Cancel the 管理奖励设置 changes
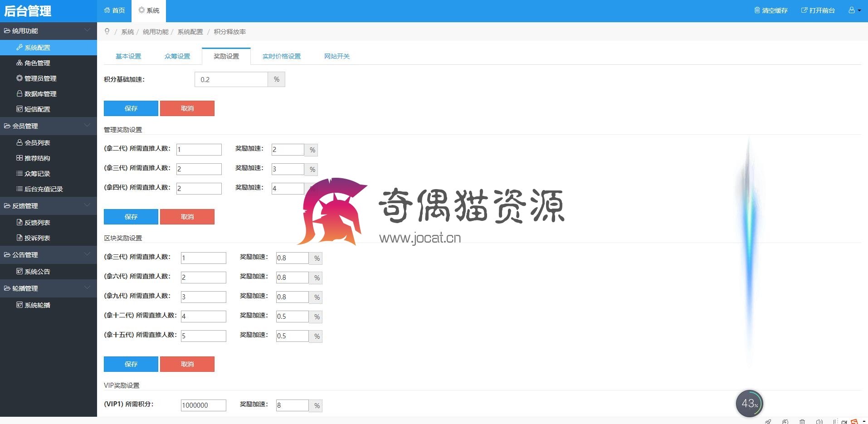The height and width of the screenshot is (424, 868). pyautogui.click(x=187, y=217)
